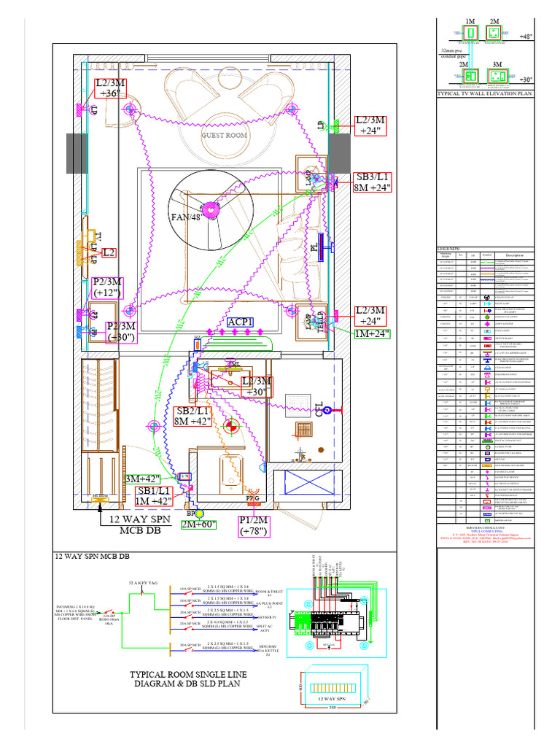Click the "FAN/48"" text
This screenshot has height=747, width=560.
187,217
